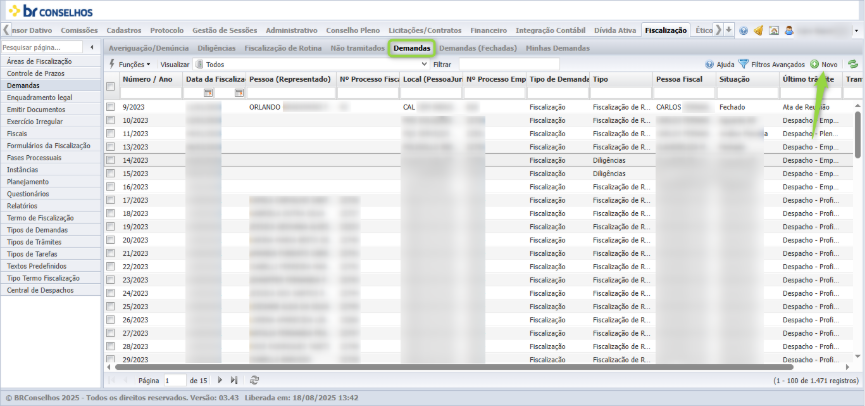The height and width of the screenshot is (406, 865).
Task: Check the row 14/2023 checkbox
Action: (x=111, y=160)
